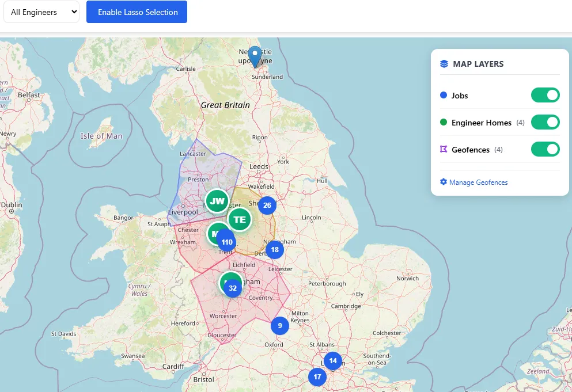Click the Carlisle city label
The height and width of the screenshot is (392, 572).
tap(185, 68)
